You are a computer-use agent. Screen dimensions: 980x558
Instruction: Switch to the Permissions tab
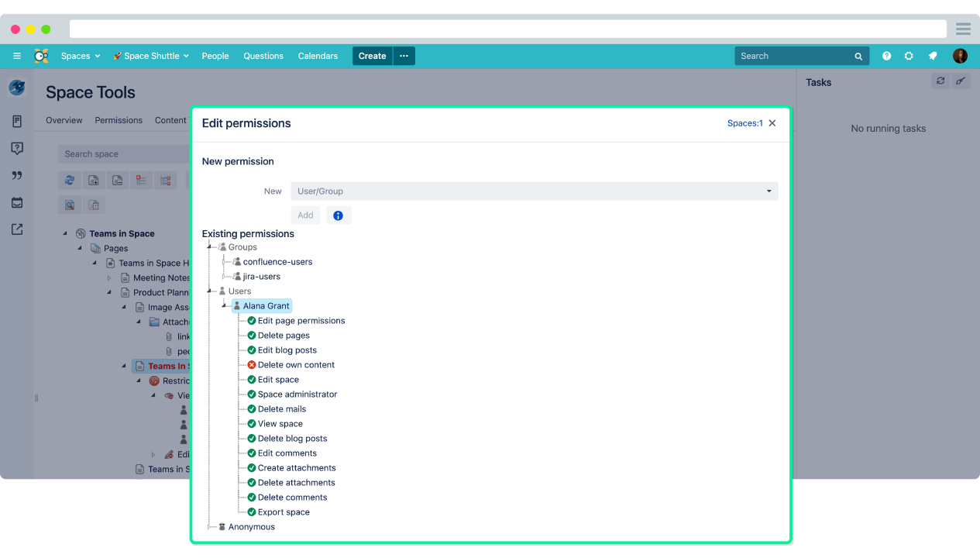[119, 120]
